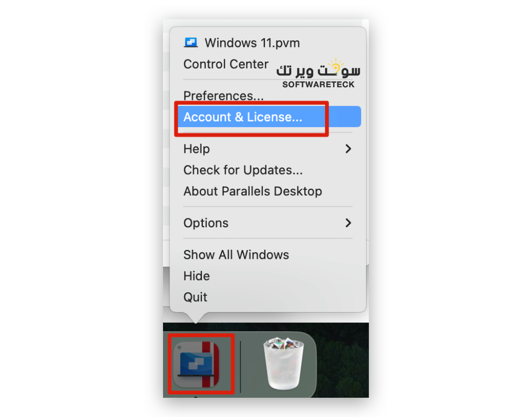Click the Windows 11.pvm VM icon
This screenshot has width=532, height=417.
pyautogui.click(x=191, y=43)
